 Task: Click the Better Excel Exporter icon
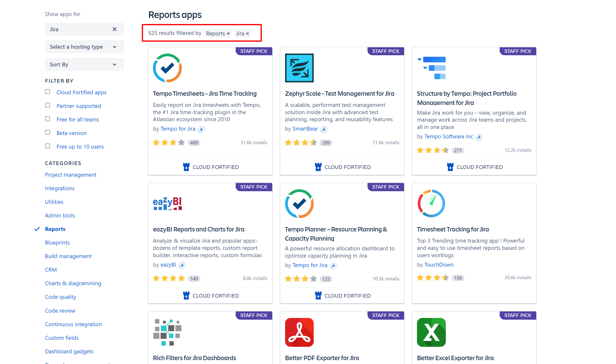coord(431,332)
